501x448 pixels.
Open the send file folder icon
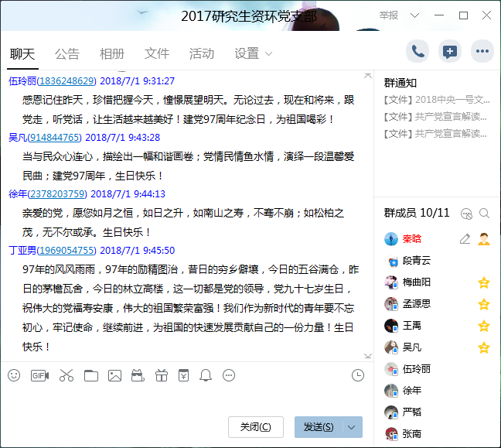[x=91, y=375]
